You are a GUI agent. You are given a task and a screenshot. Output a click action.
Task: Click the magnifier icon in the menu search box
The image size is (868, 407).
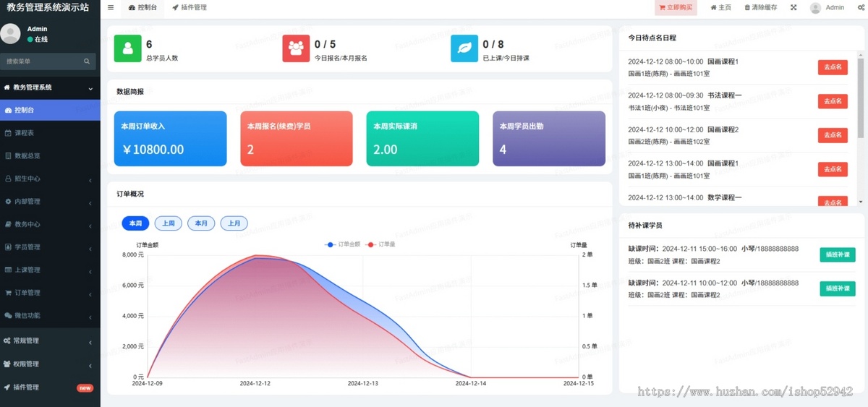click(x=87, y=61)
